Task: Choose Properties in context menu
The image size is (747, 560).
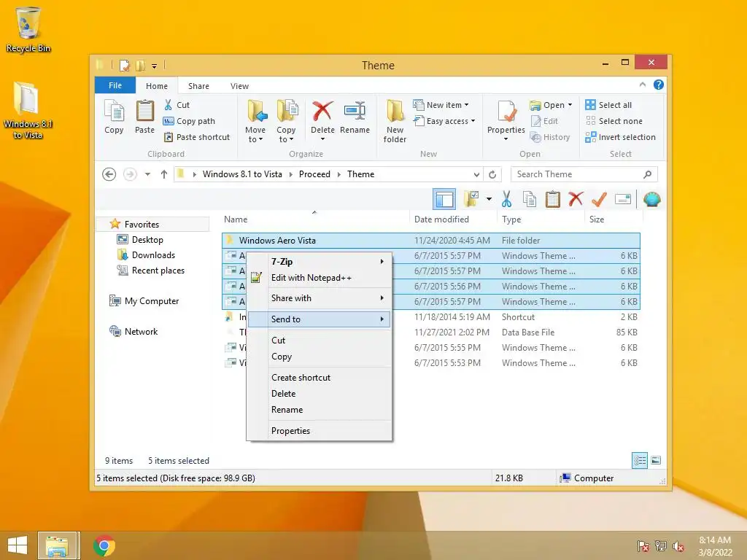Action: tap(320, 431)
